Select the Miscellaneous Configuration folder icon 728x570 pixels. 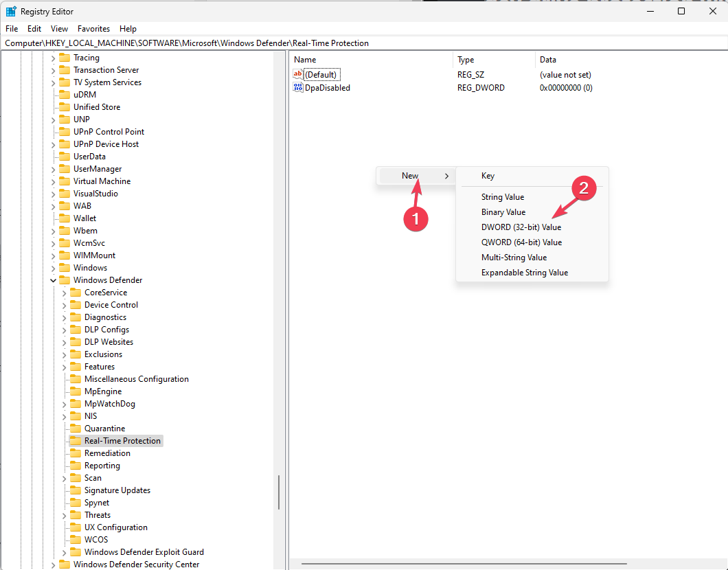76,379
